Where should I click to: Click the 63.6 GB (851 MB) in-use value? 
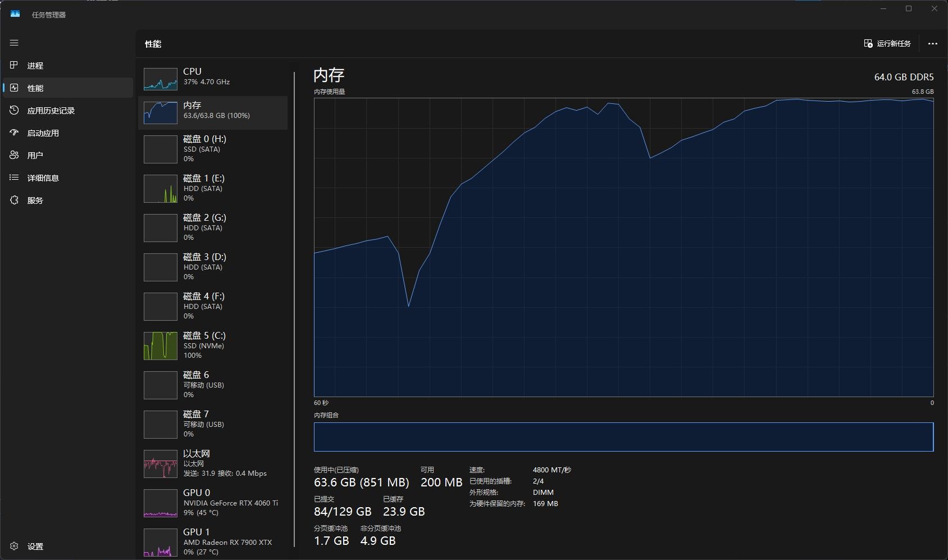[x=361, y=482]
